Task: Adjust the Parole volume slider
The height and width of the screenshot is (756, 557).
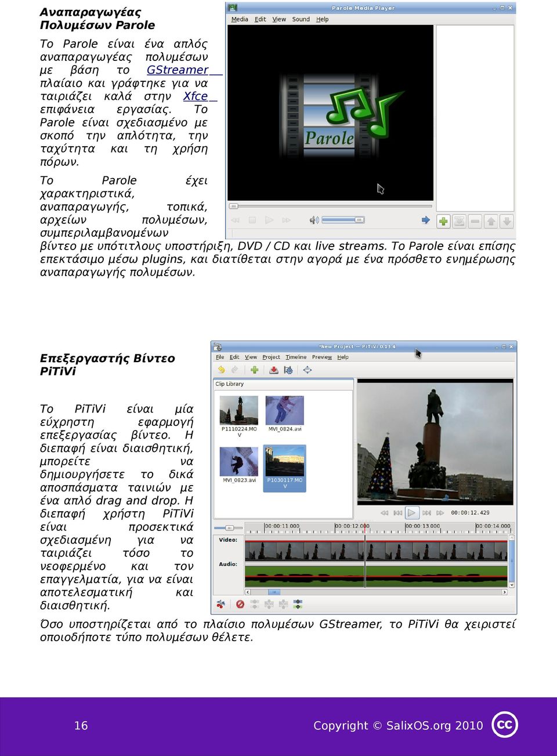Action: [x=343, y=220]
